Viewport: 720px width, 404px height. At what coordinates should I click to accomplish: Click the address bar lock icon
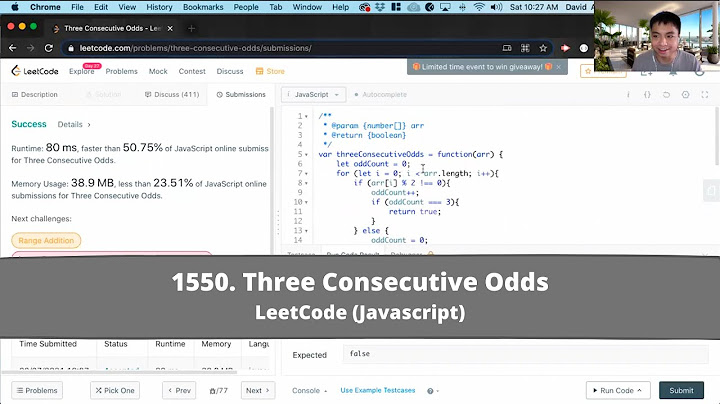pos(70,48)
